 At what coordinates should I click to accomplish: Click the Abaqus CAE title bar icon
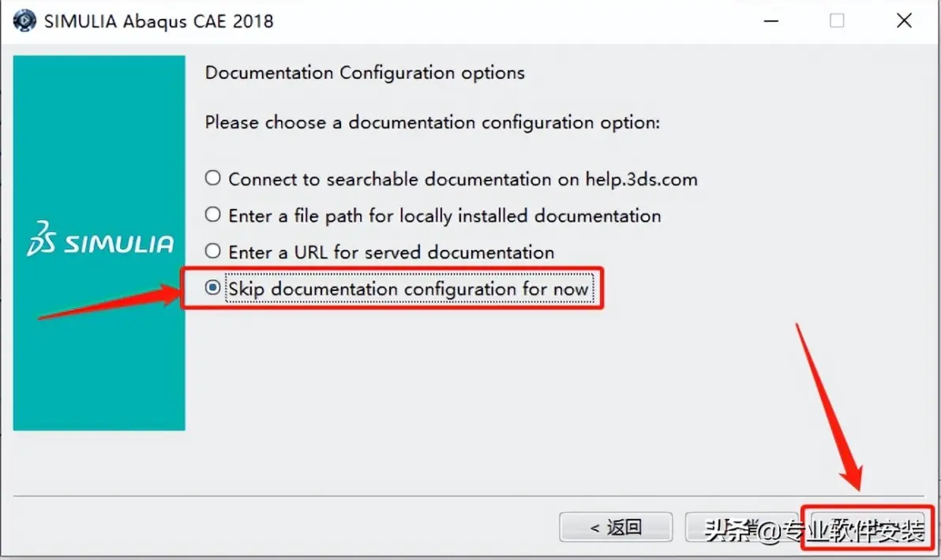[24, 21]
